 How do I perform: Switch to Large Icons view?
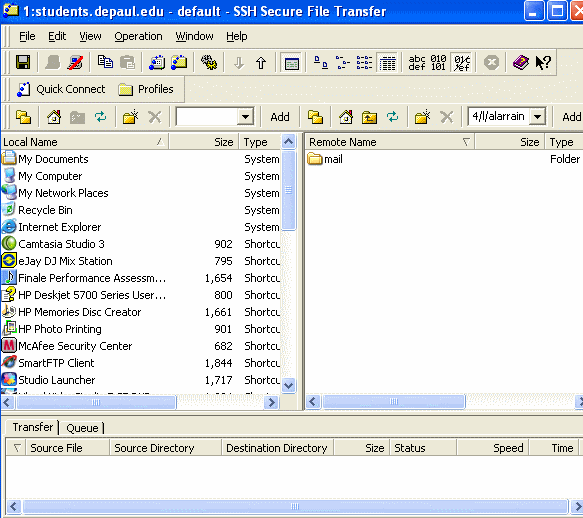[321, 62]
